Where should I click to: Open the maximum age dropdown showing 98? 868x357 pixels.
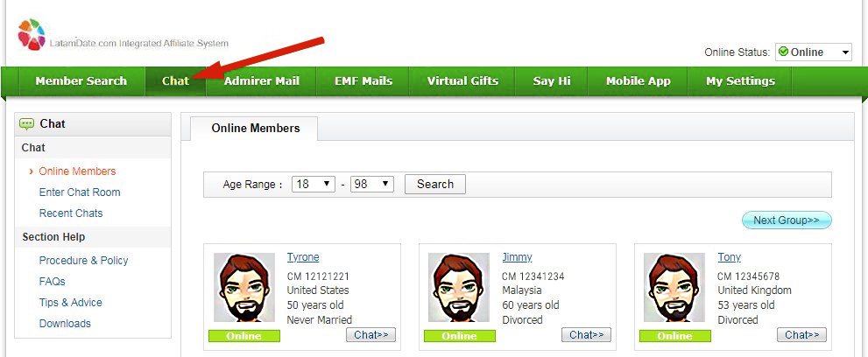372,184
